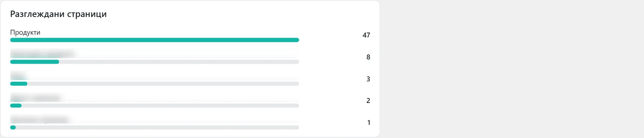Click the gray unfilled part of the 8-views bar
644x138 pixels.
click(179, 62)
